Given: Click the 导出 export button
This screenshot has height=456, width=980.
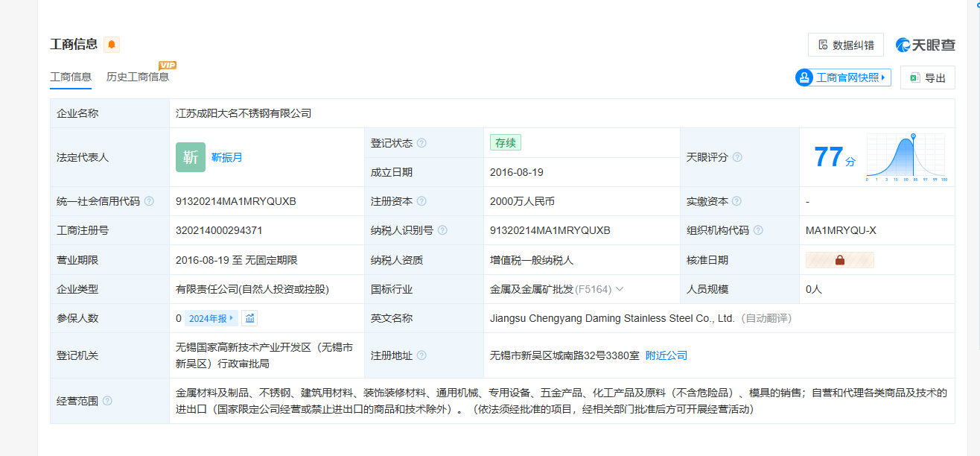Looking at the screenshot, I should 927,77.
